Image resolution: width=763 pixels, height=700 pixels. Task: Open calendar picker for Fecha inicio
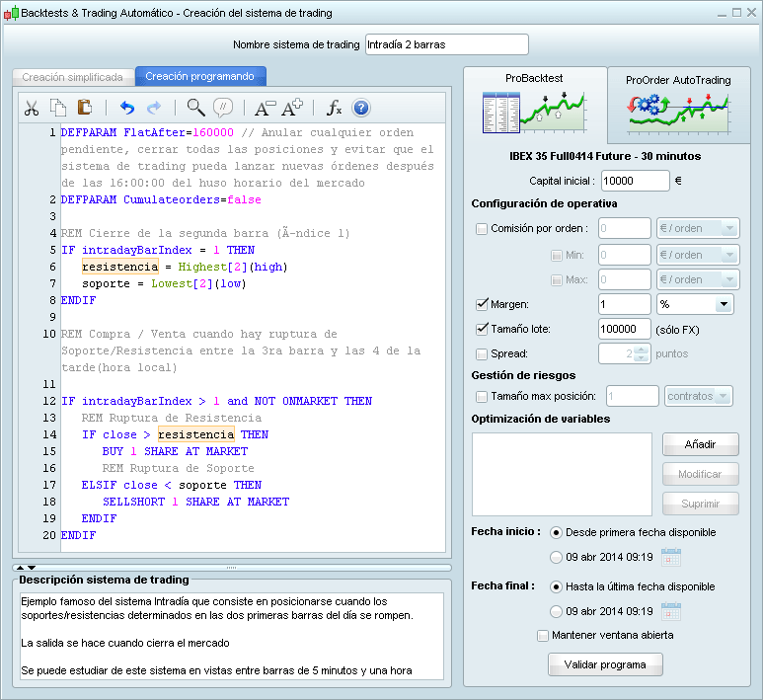pos(671,557)
